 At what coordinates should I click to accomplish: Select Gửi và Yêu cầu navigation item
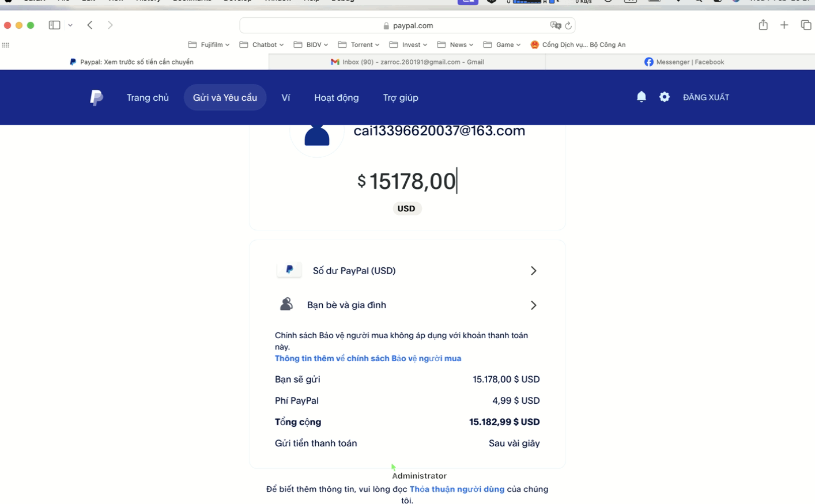tap(225, 97)
